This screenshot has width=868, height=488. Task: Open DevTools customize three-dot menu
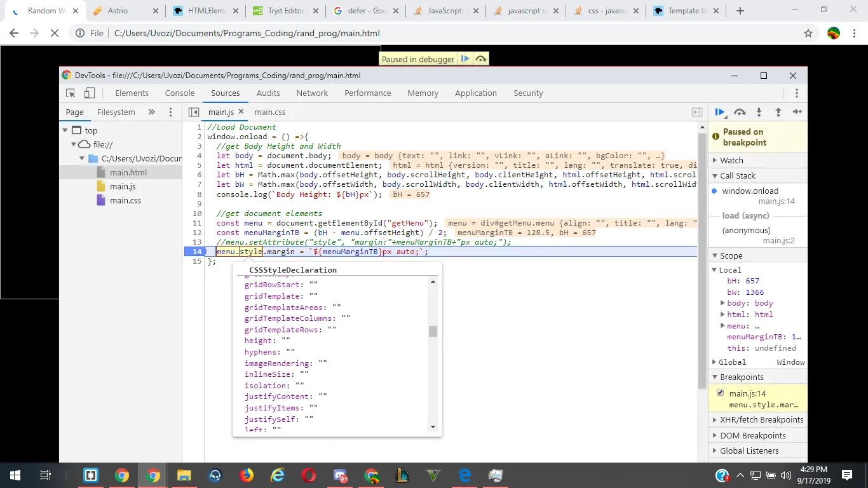pyautogui.click(x=796, y=93)
